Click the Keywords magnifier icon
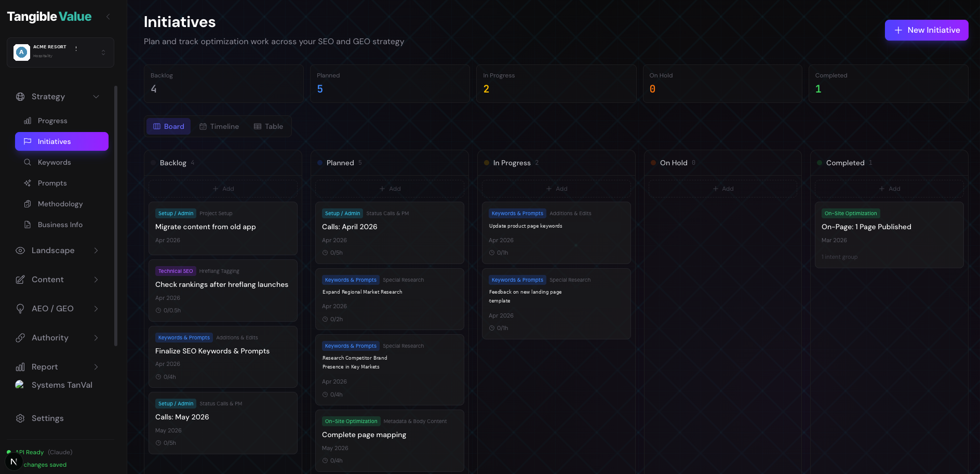980x474 pixels. [28, 162]
